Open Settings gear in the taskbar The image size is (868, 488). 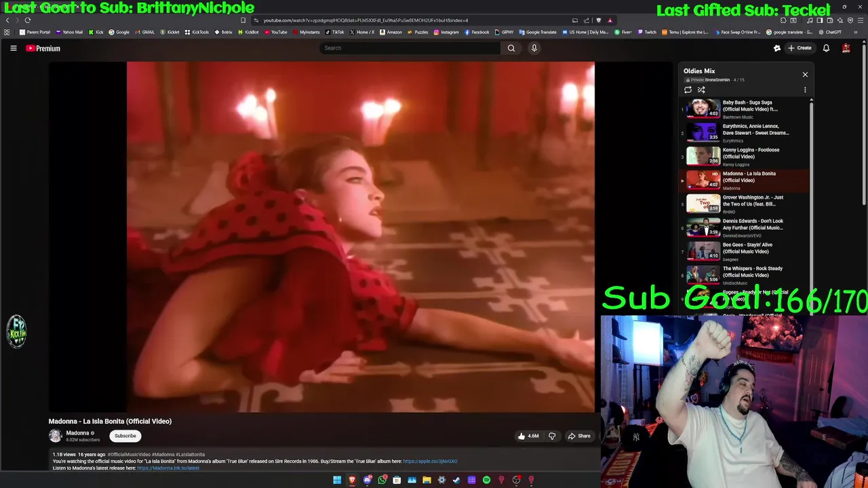[x=441, y=480]
